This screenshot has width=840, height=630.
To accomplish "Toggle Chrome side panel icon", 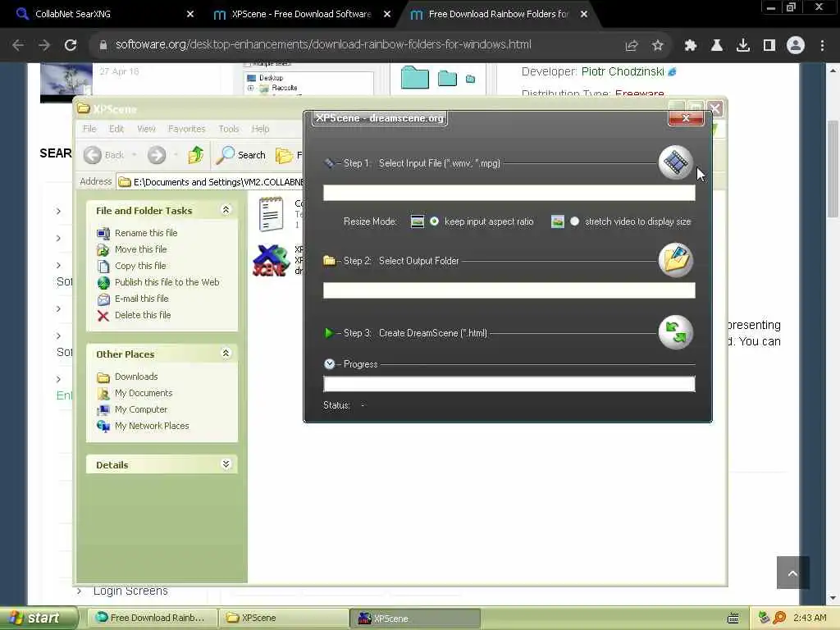I will 769,45.
